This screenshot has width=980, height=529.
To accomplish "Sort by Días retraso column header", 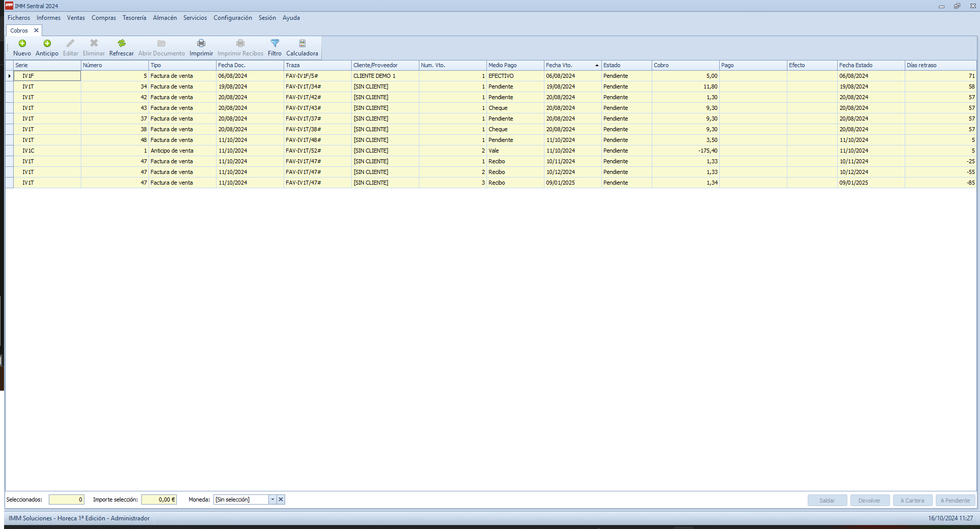I will coord(940,65).
